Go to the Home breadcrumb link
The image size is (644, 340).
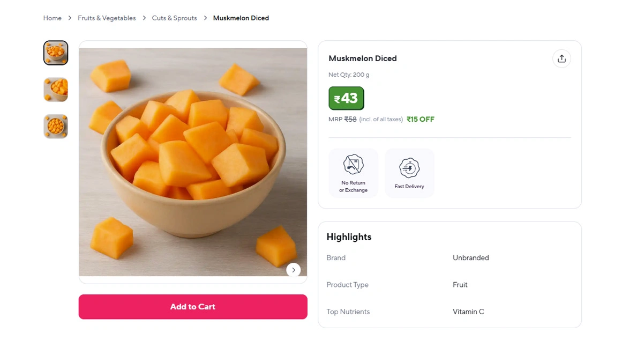(x=53, y=18)
